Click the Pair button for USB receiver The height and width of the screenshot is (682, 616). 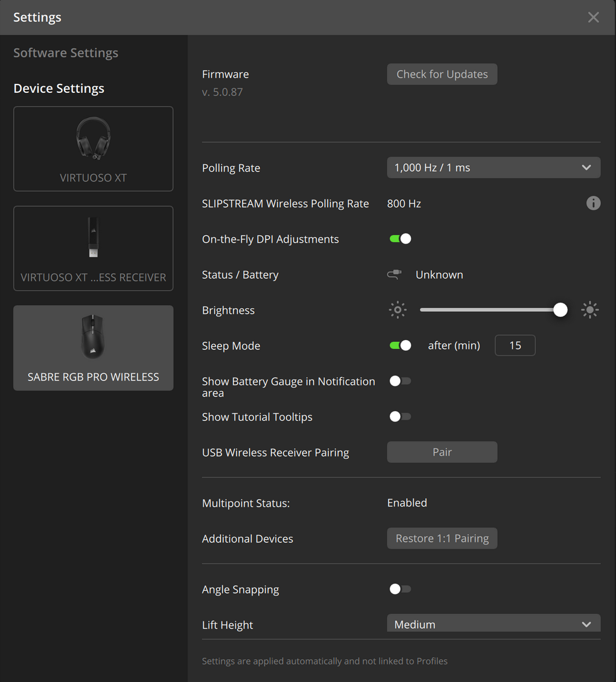point(442,452)
